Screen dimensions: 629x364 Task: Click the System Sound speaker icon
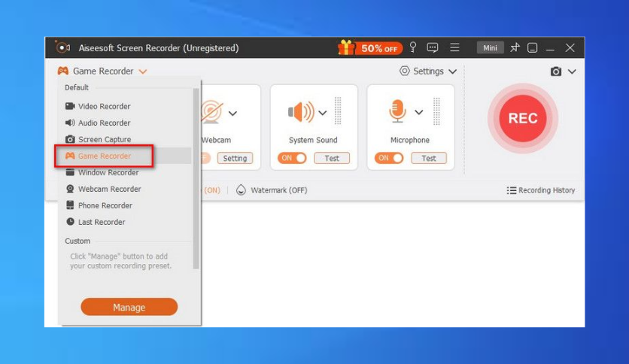[x=301, y=112]
